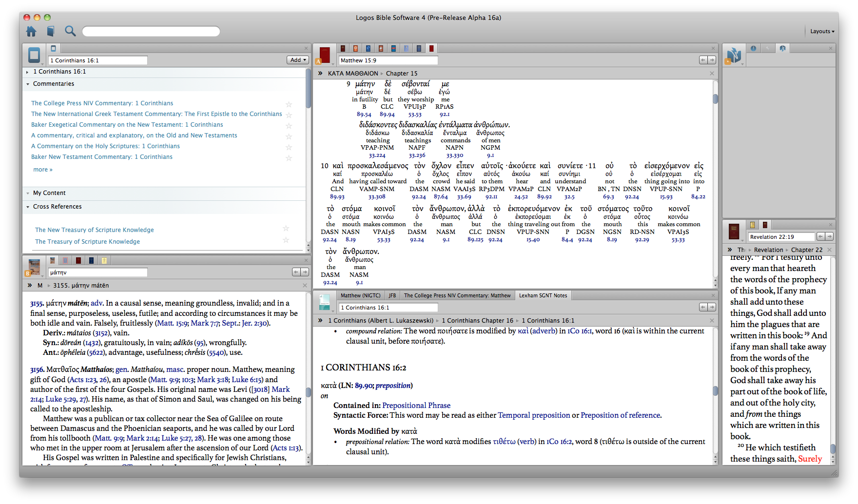Switch to the JFB tab

(x=392, y=295)
